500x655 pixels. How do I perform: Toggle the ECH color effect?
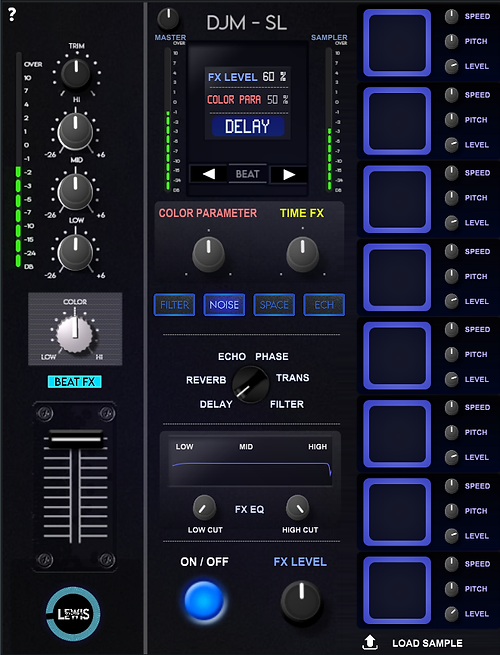(324, 305)
